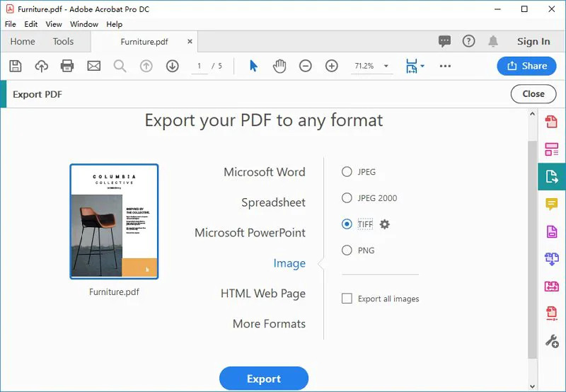Click the Close button for Export PDF

pos(533,94)
